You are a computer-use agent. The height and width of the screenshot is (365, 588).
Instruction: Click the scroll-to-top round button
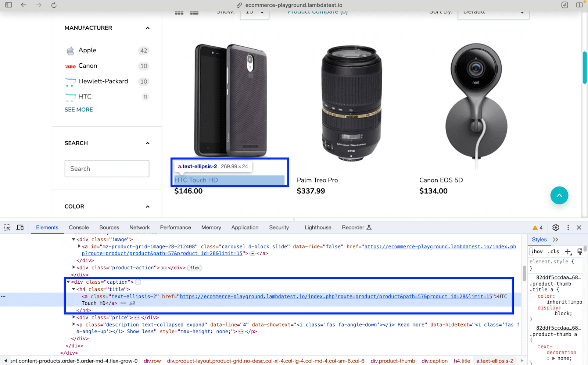559,195
